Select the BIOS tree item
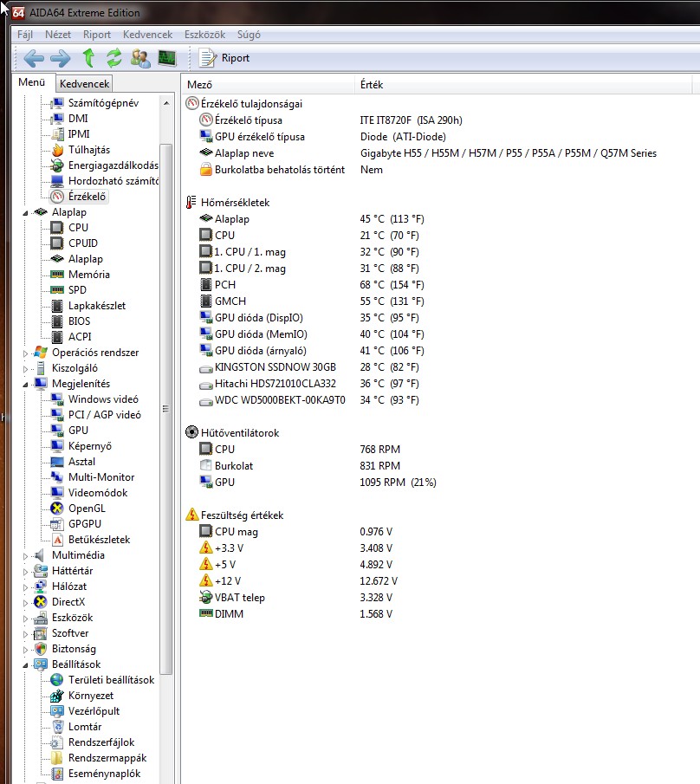This screenshot has width=700, height=784. [79, 321]
